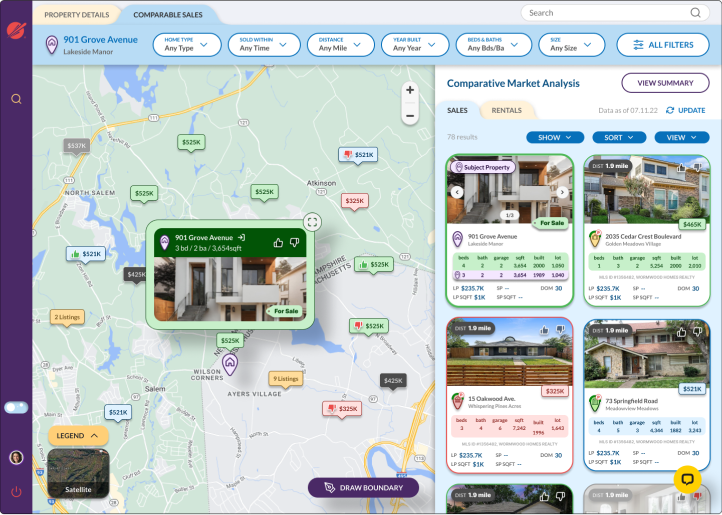Switch to the Property Details tab
The height and width of the screenshot is (515, 722).
click(76, 15)
